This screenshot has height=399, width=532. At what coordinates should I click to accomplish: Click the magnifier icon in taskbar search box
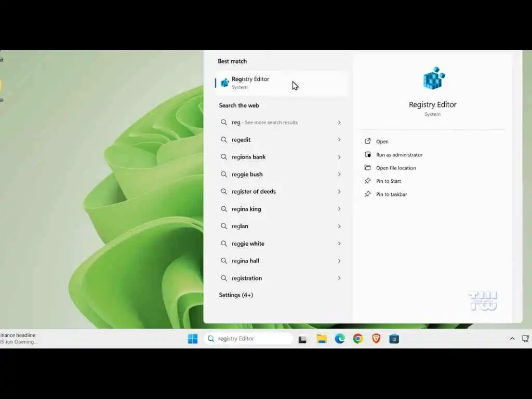click(x=211, y=339)
